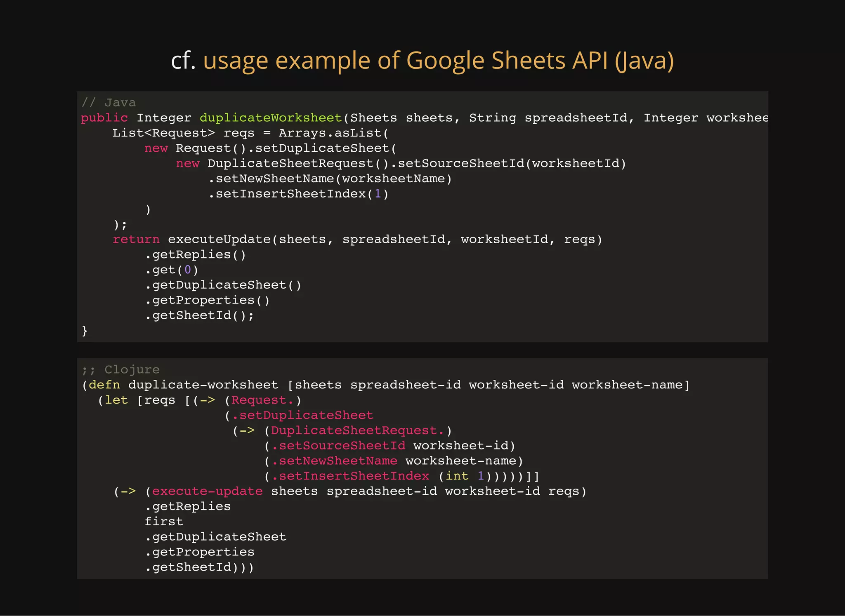Click the '.get(0)' Java line

pos(172,270)
